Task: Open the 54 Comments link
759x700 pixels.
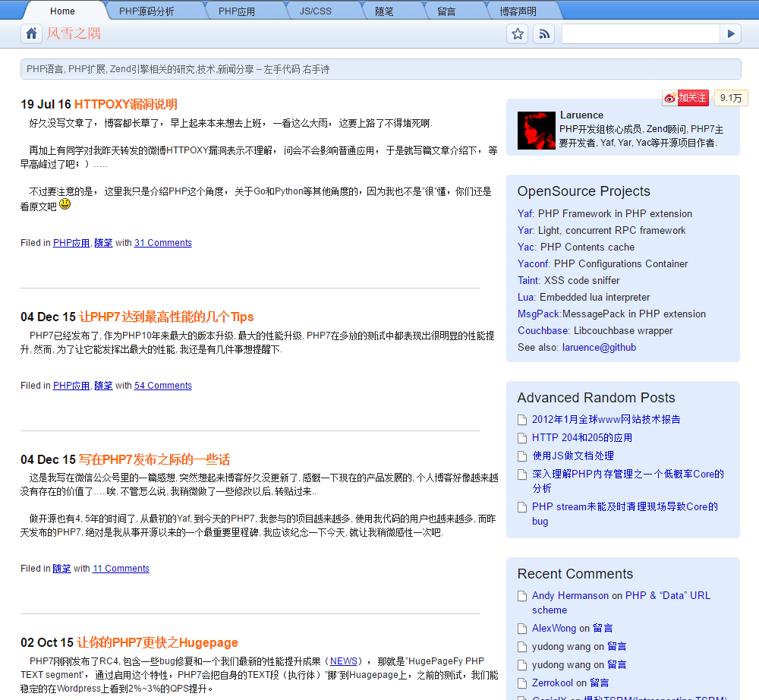Action: click(x=163, y=386)
